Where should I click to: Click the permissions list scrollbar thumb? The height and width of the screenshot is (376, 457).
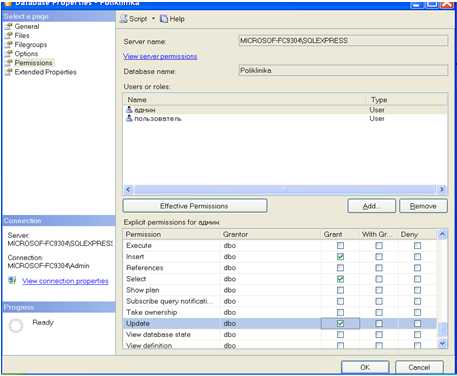coord(442,330)
